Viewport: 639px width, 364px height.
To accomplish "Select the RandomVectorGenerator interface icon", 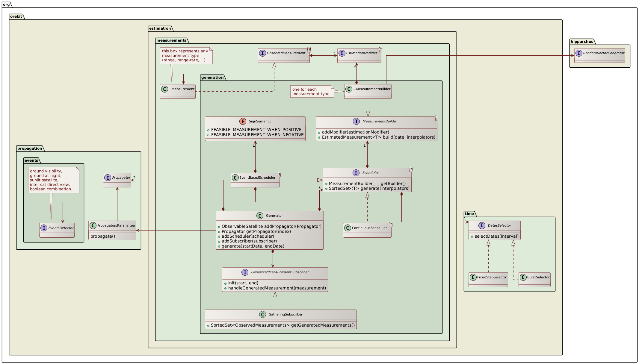I will point(579,53).
